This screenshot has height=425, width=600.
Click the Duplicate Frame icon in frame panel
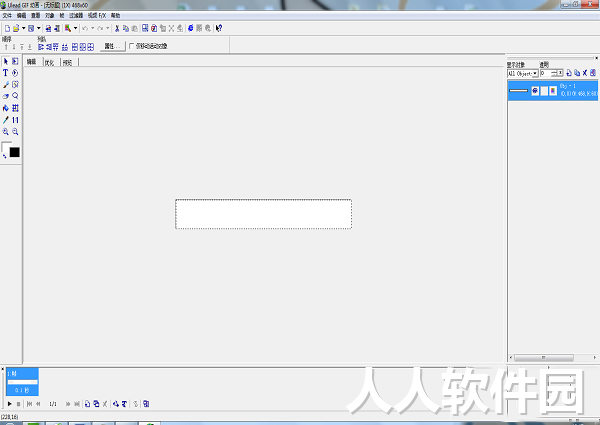[96, 404]
